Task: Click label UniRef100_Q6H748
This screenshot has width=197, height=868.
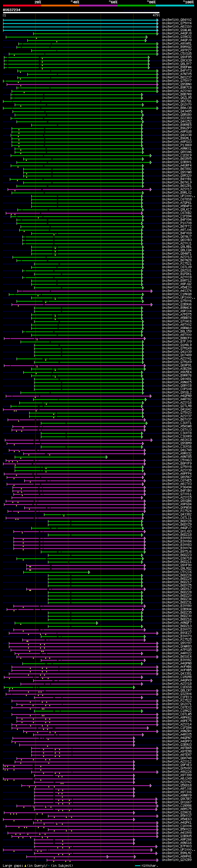Action: tap(177, 758)
